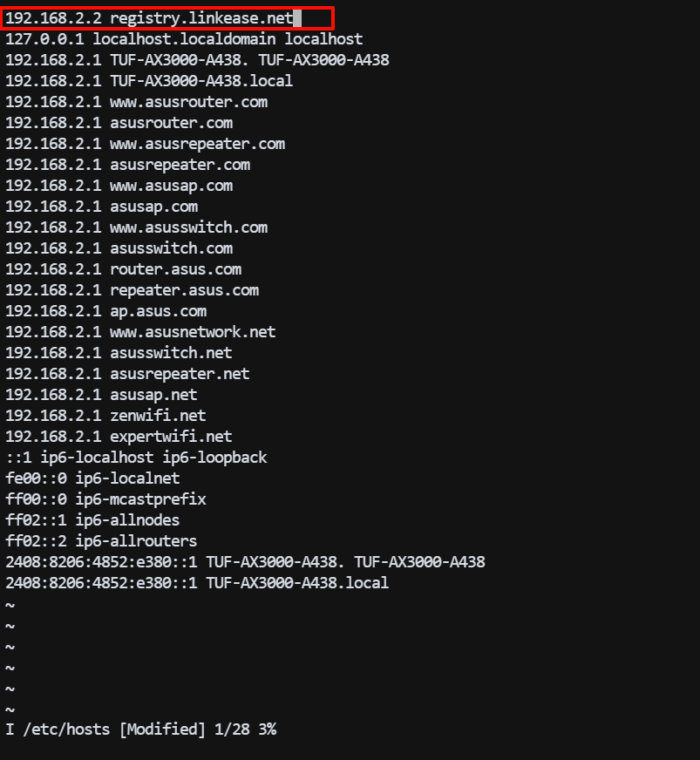This screenshot has width=700, height=760.
Task: Click the zenwifi.net host entry
Action: click(105, 416)
